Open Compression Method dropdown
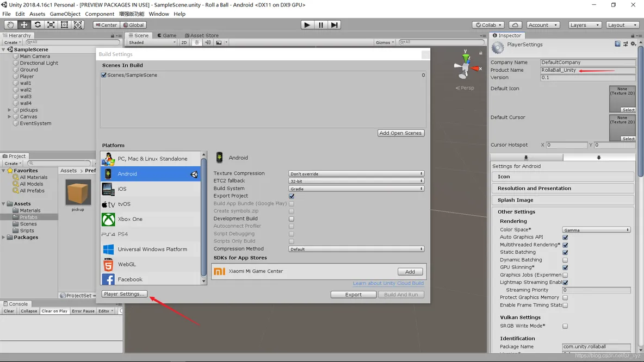The width and height of the screenshot is (644, 362). pos(356,249)
